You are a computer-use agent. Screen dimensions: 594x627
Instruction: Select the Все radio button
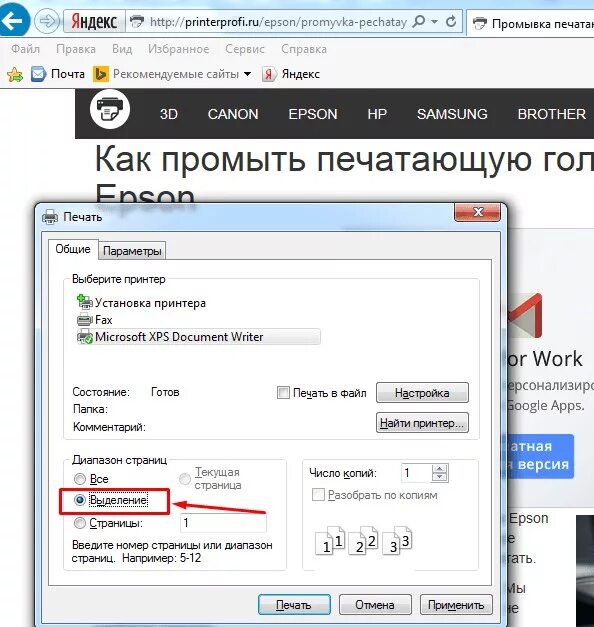click(80, 479)
